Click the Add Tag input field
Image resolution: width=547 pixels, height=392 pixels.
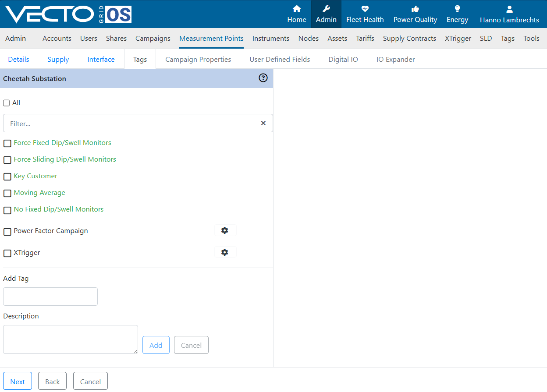50,297
